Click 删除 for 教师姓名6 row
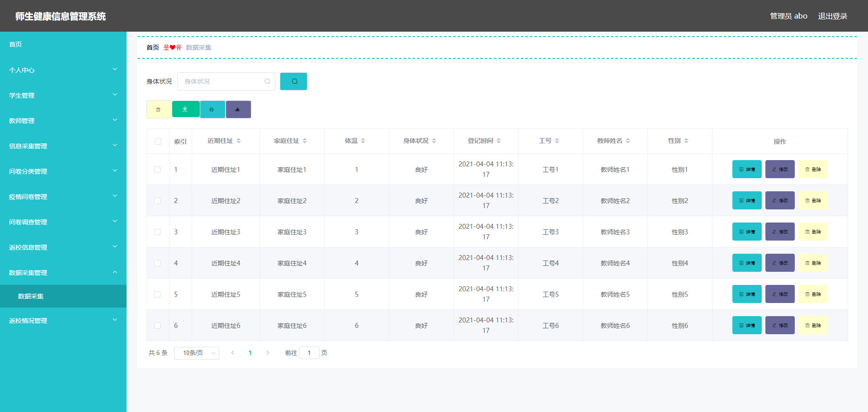This screenshot has height=412, width=868. 813,325
